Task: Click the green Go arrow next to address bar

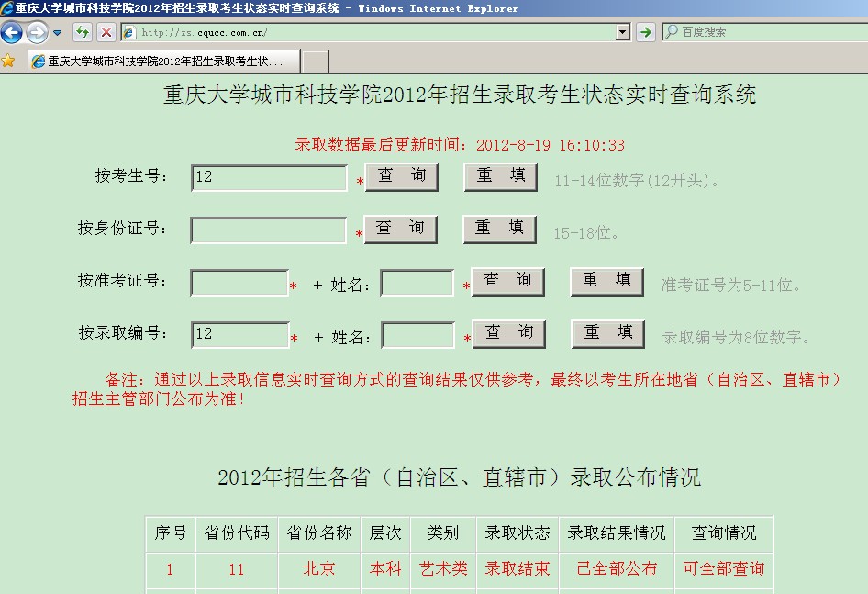Action: click(x=646, y=33)
